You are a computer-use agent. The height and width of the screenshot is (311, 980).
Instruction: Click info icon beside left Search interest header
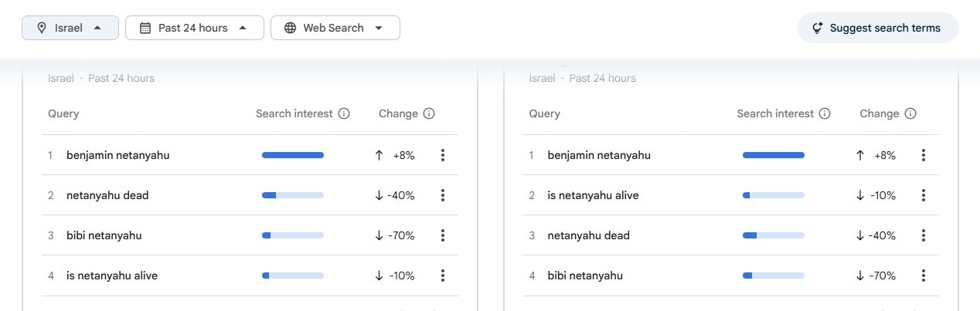click(x=344, y=113)
